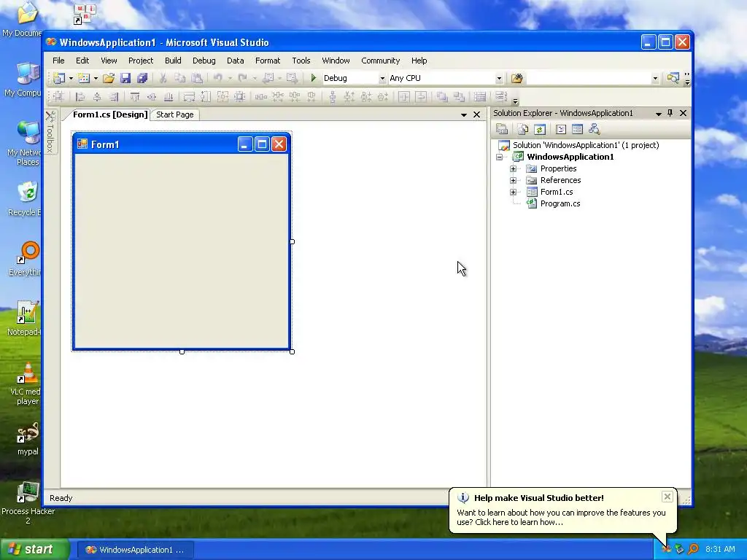Select the References folder item
The height and width of the screenshot is (560, 747).
[560, 181]
